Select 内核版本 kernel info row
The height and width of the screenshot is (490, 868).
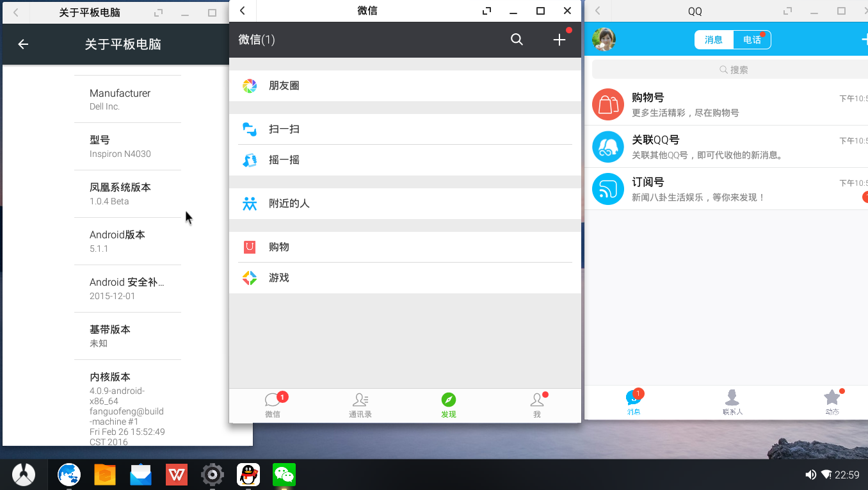click(x=127, y=404)
